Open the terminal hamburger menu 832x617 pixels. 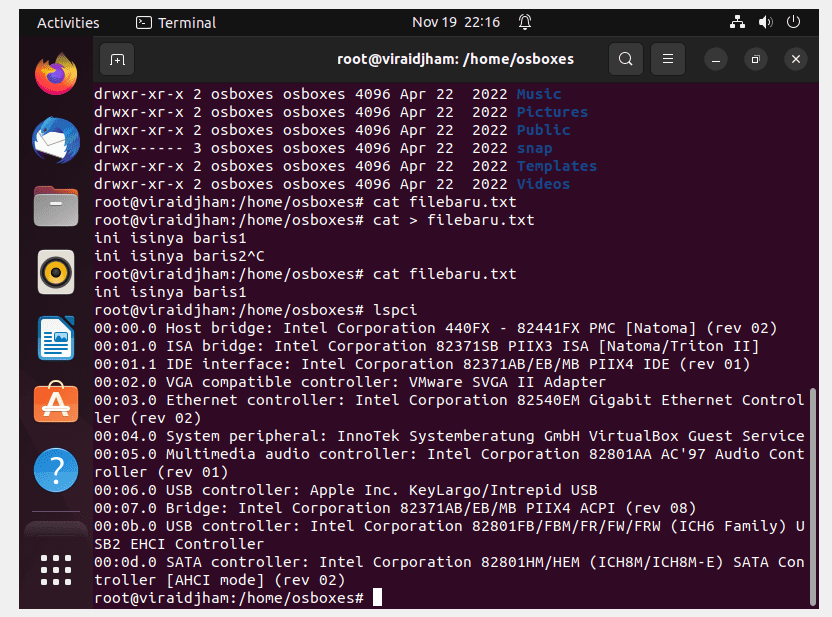point(668,59)
